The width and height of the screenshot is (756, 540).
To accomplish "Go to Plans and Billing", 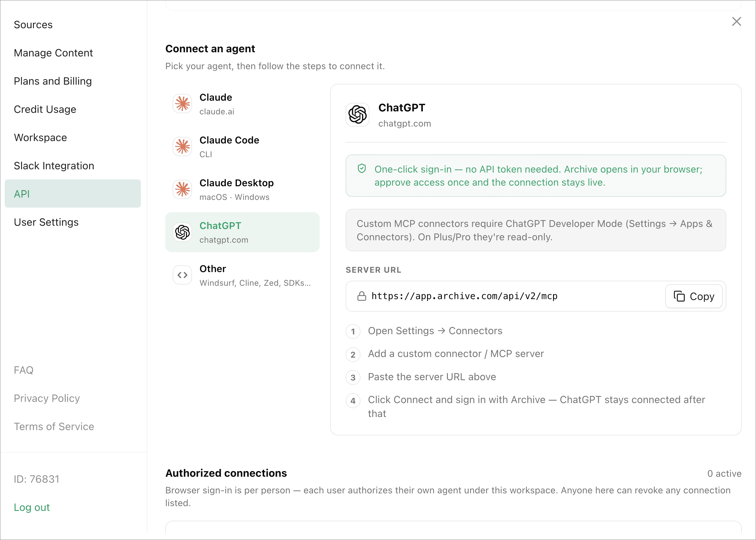I will (x=73, y=81).
